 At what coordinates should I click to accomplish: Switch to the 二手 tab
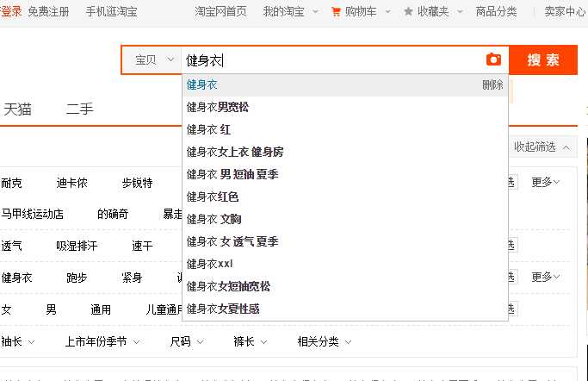pos(80,109)
